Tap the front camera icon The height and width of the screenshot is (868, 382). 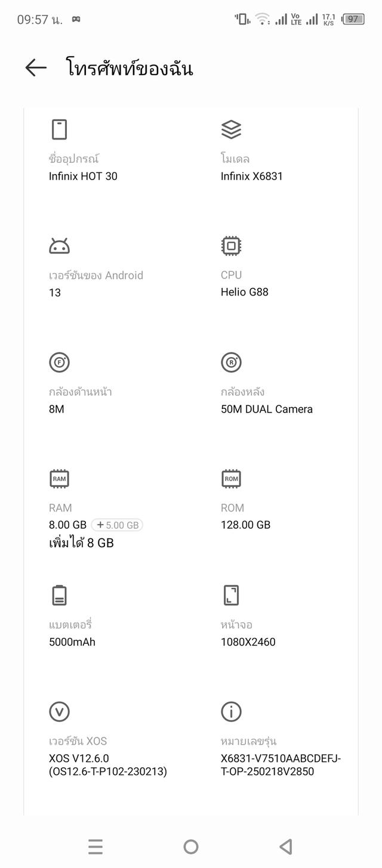(x=59, y=362)
